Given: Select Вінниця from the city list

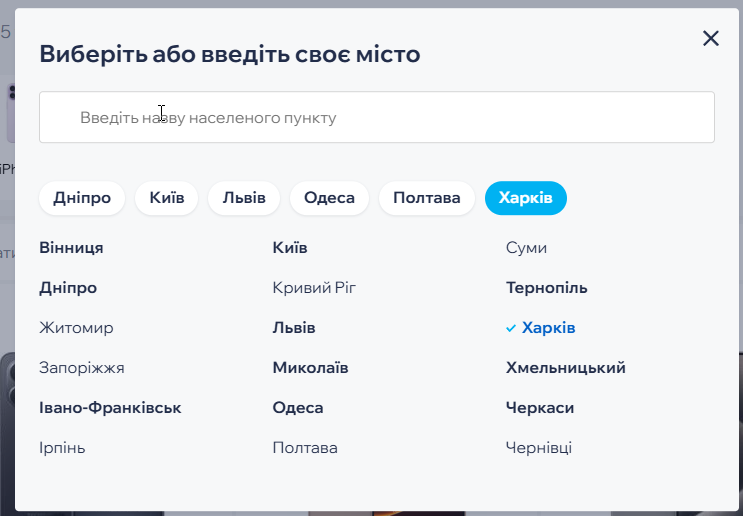Looking at the screenshot, I should click(x=72, y=248).
